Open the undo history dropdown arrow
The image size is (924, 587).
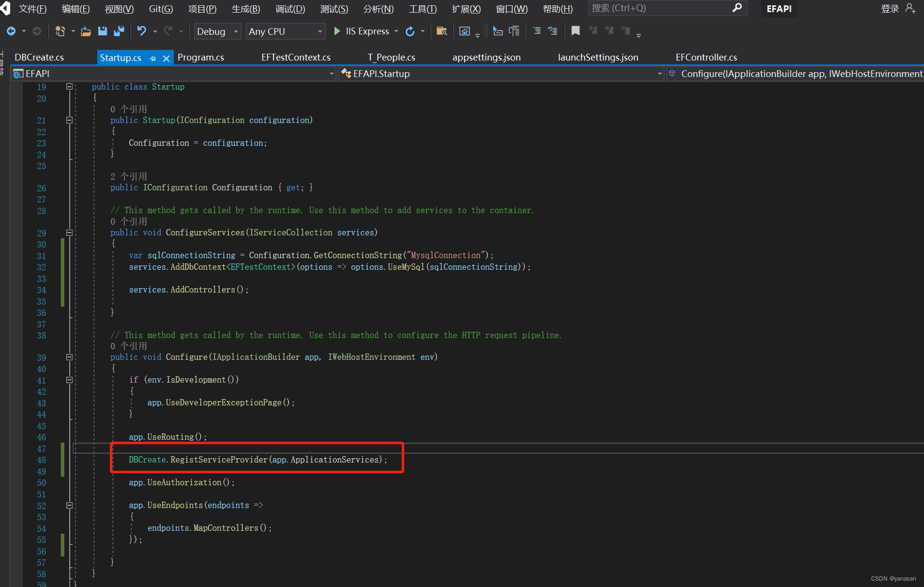[x=155, y=31]
